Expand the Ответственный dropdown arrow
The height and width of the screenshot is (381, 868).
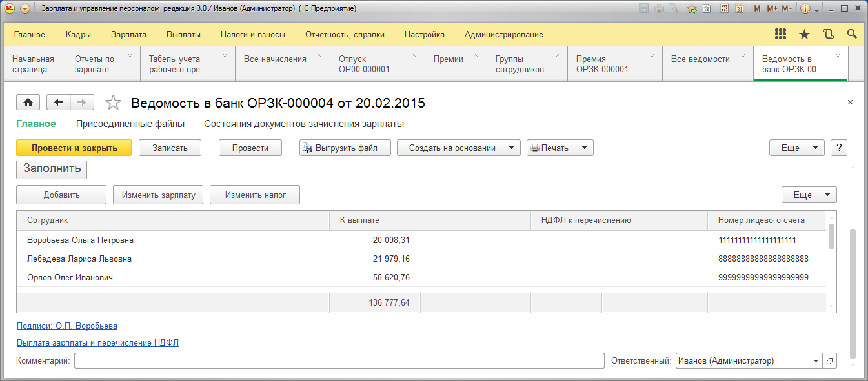click(816, 361)
